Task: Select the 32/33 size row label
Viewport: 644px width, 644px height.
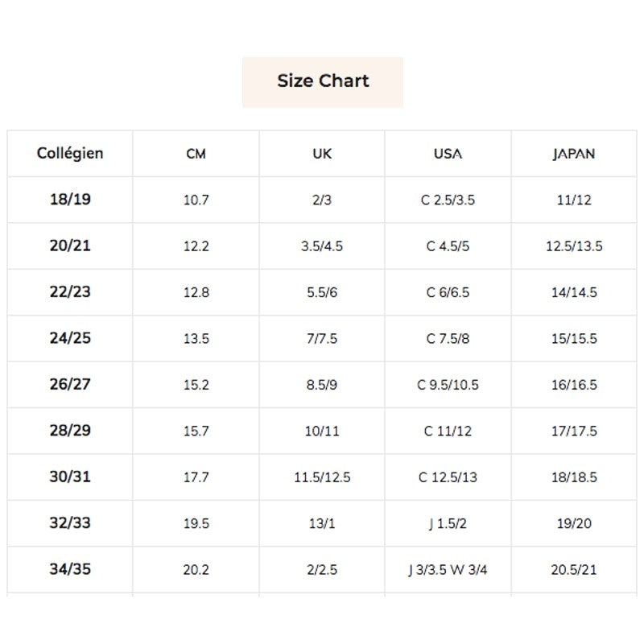Action: point(70,523)
